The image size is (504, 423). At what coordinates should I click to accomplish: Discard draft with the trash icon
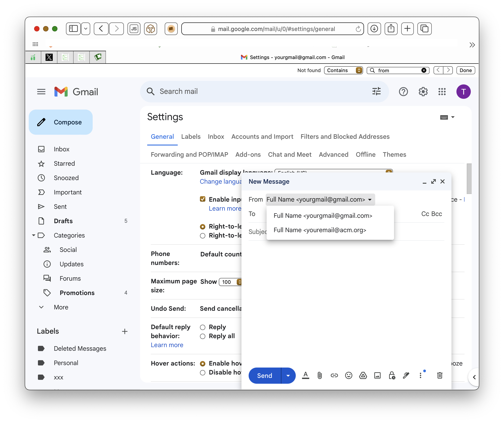click(440, 375)
